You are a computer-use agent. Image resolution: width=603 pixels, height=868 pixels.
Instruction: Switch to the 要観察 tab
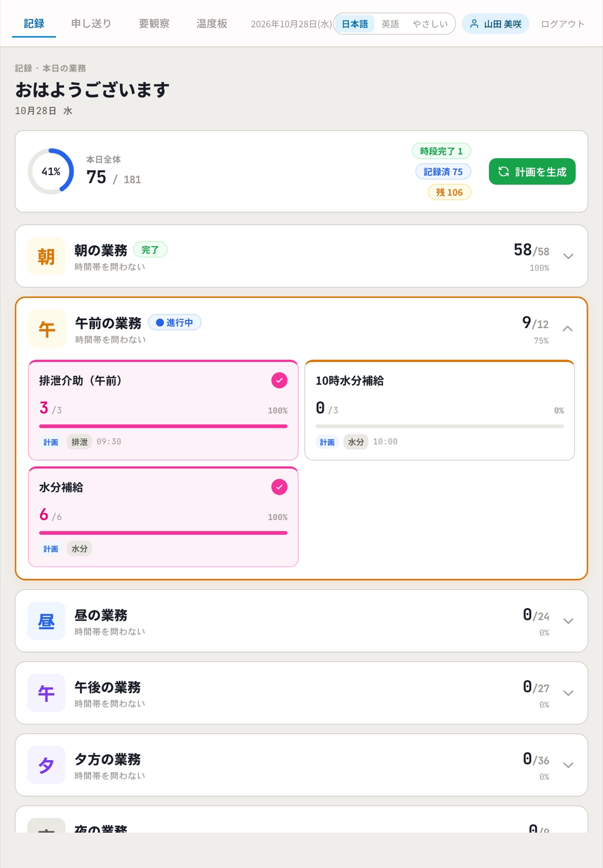click(154, 24)
